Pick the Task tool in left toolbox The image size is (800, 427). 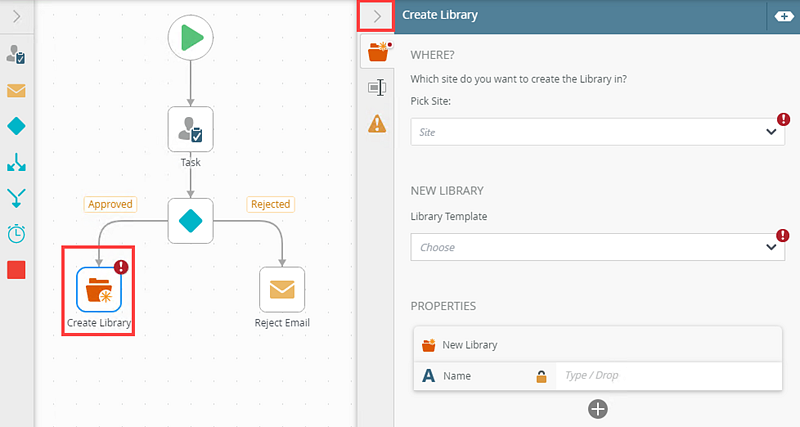[16, 55]
